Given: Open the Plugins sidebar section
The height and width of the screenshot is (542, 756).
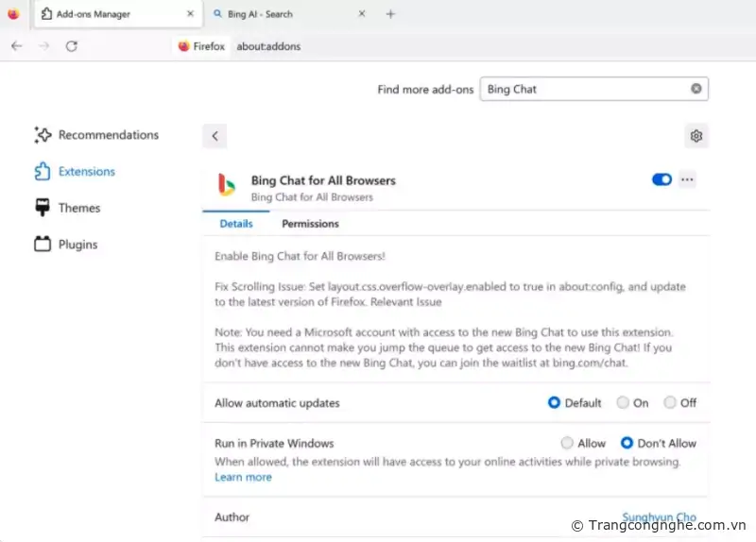Looking at the screenshot, I should click(66, 245).
